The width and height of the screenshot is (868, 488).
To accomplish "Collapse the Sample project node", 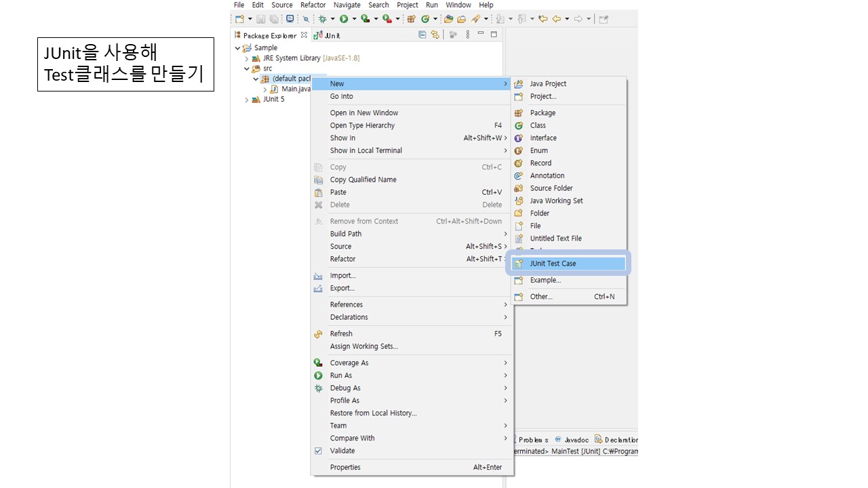I will pyautogui.click(x=237, y=48).
